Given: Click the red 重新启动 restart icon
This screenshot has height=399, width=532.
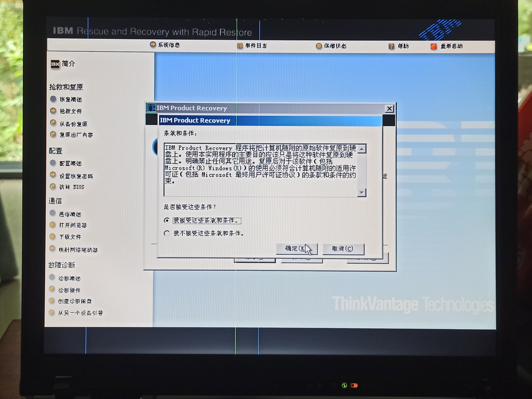Looking at the screenshot, I should (434, 46).
